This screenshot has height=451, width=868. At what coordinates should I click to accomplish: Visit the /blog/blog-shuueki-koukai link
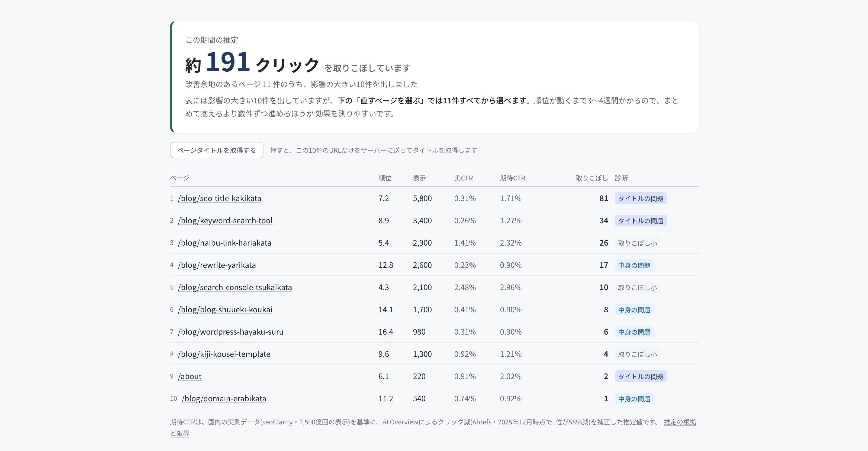coord(225,310)
